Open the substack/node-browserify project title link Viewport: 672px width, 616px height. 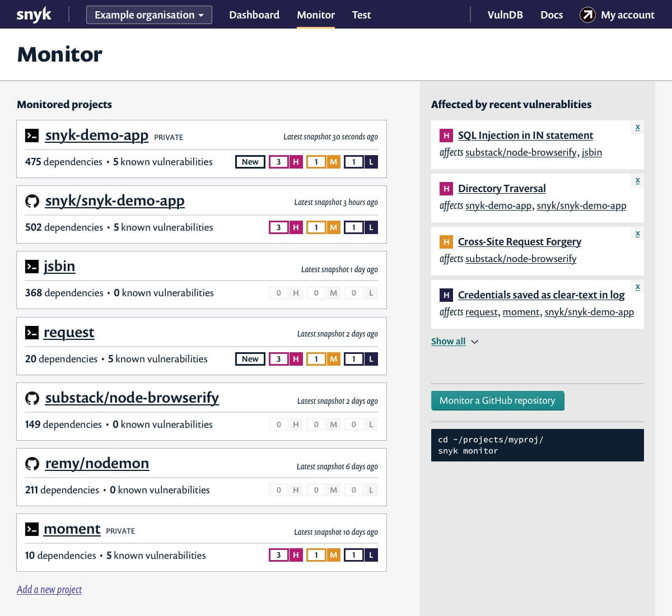click(x=132, y=398)
